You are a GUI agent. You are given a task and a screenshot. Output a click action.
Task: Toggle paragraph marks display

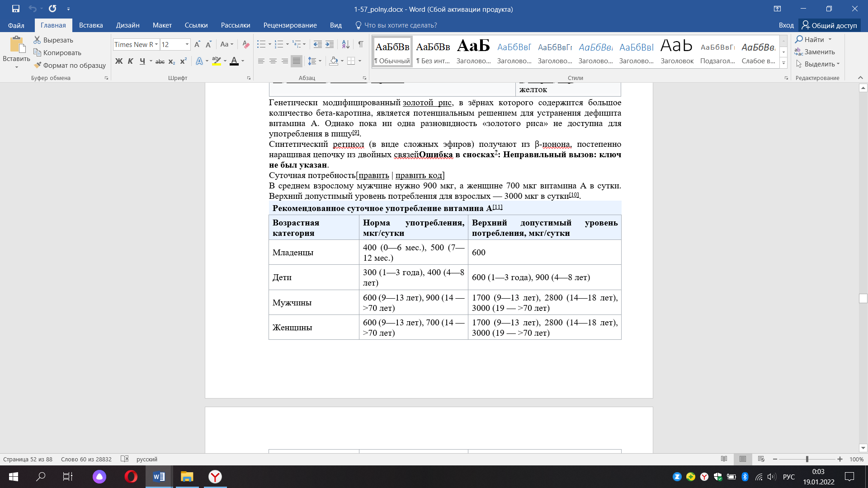pyautogui.click(x=361, y=44)
